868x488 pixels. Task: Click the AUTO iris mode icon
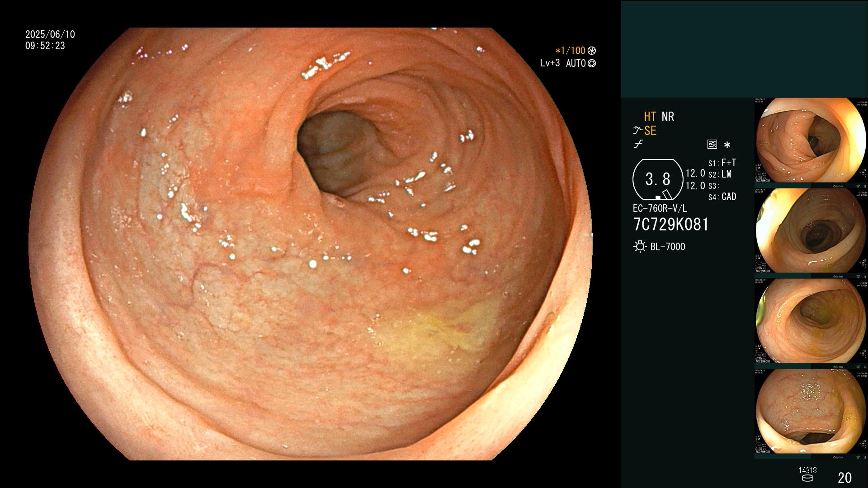(592, 64)
